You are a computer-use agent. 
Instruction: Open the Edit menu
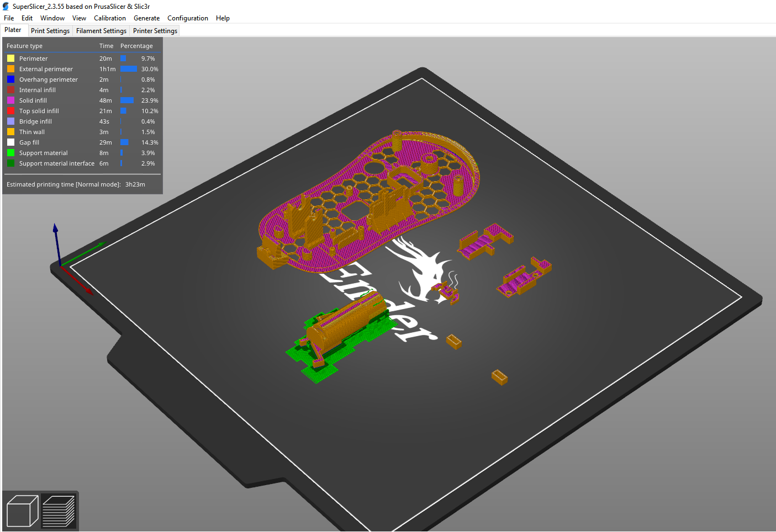tap(27, 18)
